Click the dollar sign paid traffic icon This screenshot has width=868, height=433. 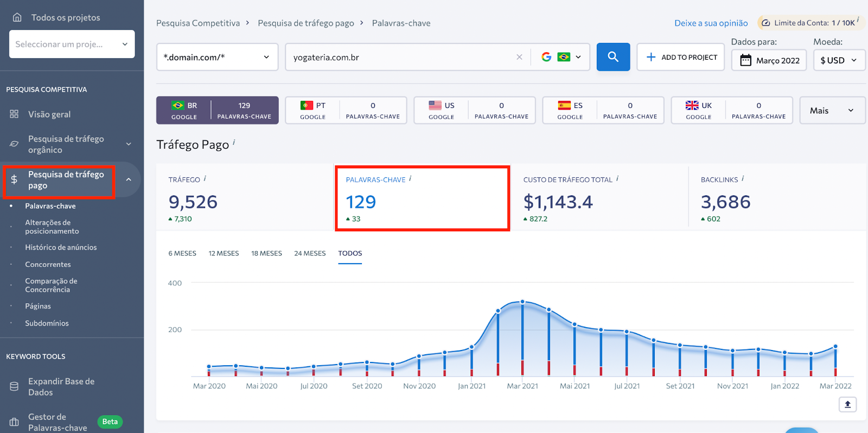click(14, 180)
